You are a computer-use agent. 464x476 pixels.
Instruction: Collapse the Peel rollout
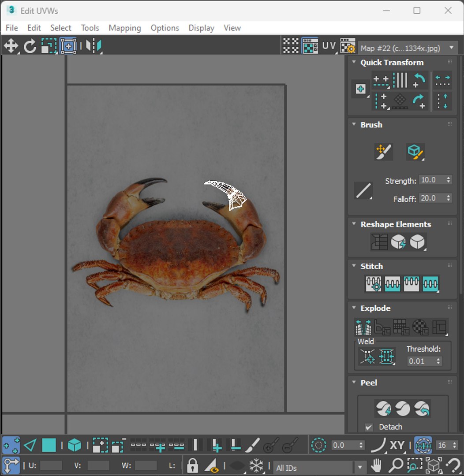pos(354,382)
